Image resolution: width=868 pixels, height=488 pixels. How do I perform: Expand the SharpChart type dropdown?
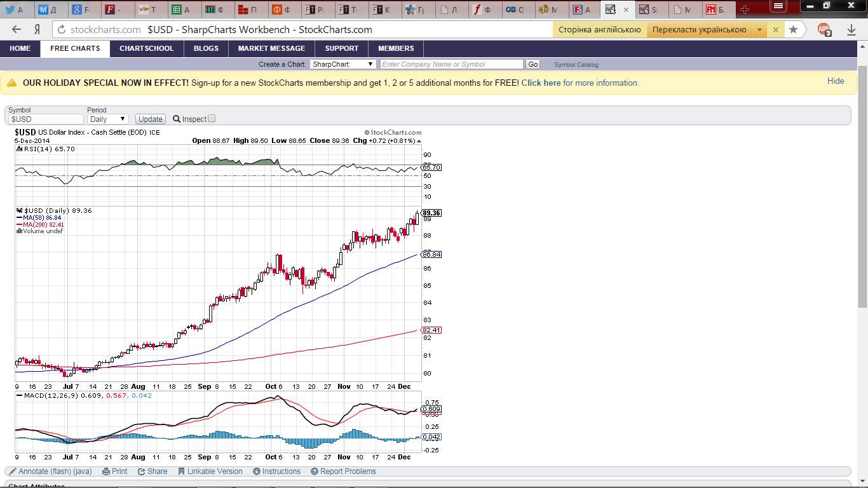[343, 64]
